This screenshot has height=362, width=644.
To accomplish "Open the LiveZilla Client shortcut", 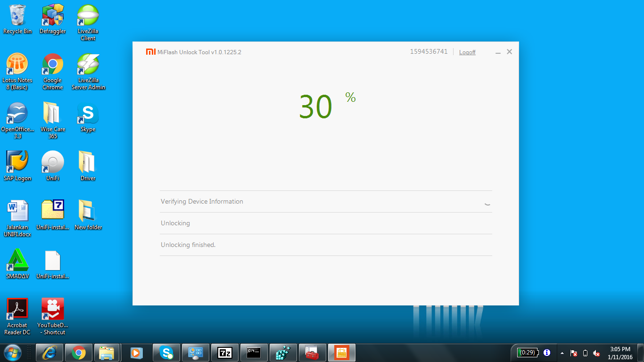I will point(88,23).
